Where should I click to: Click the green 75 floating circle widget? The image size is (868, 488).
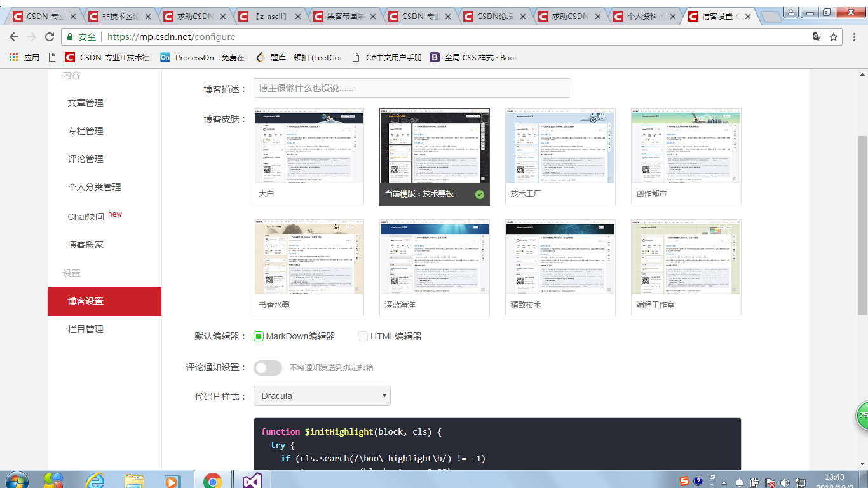(862, 415)
